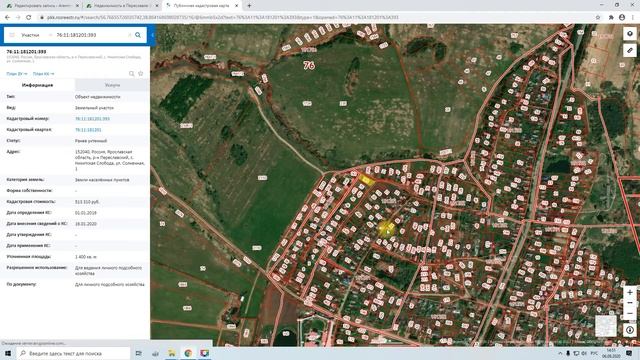Switch to the first browser tab

coord(42,6)
